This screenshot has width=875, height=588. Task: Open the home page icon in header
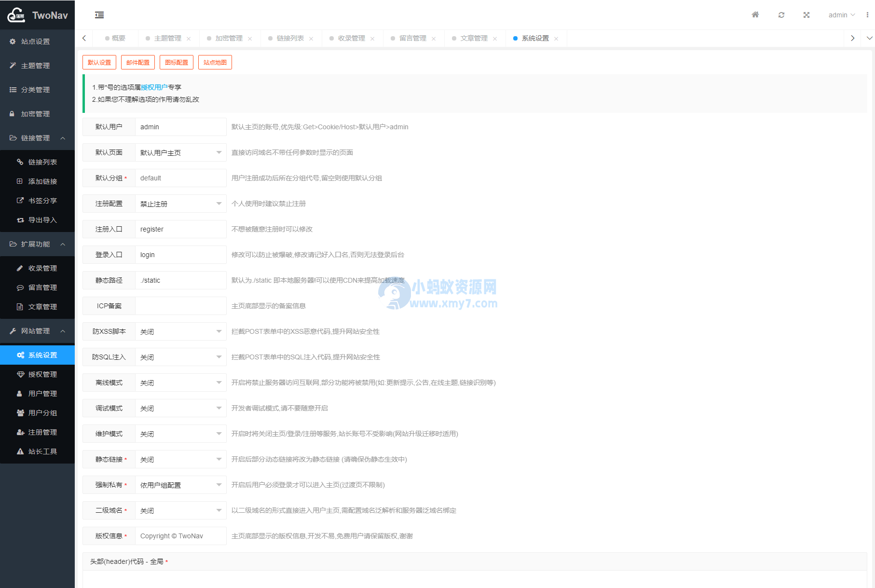755,15
